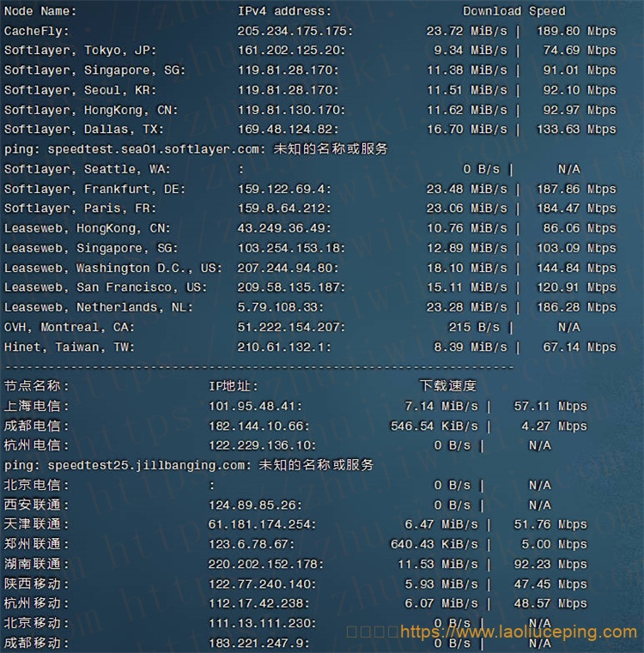Image resolution: width=644 pixels, height=653 pixels.
Task: Select the 144.84 Mbps value
Action: coord(576,269)
